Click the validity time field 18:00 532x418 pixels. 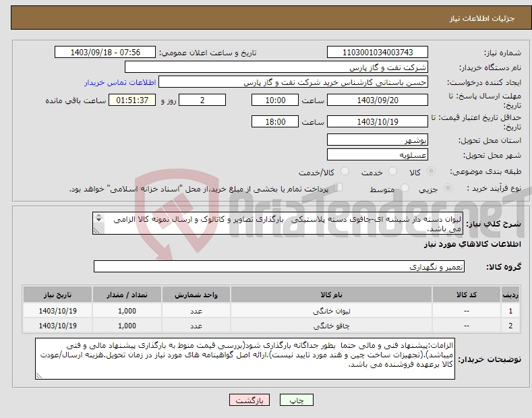tap(275, 121)
